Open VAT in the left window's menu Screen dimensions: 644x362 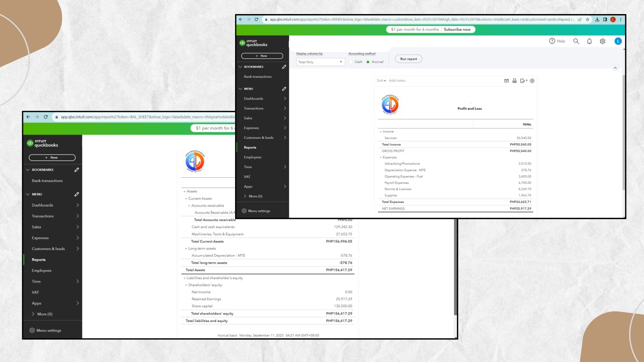point(35,292)
